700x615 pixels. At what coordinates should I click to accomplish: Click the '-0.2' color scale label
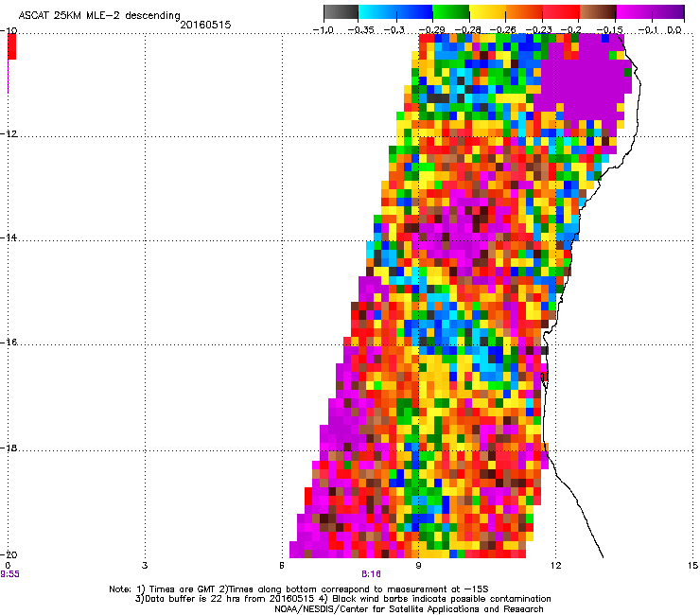[x=571, y=30]
